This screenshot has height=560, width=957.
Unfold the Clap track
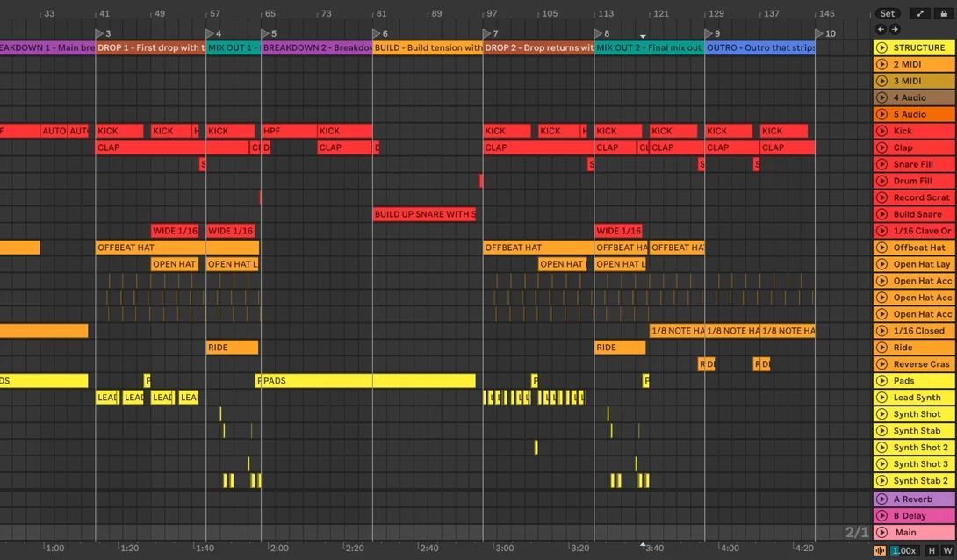pos(881,147)
